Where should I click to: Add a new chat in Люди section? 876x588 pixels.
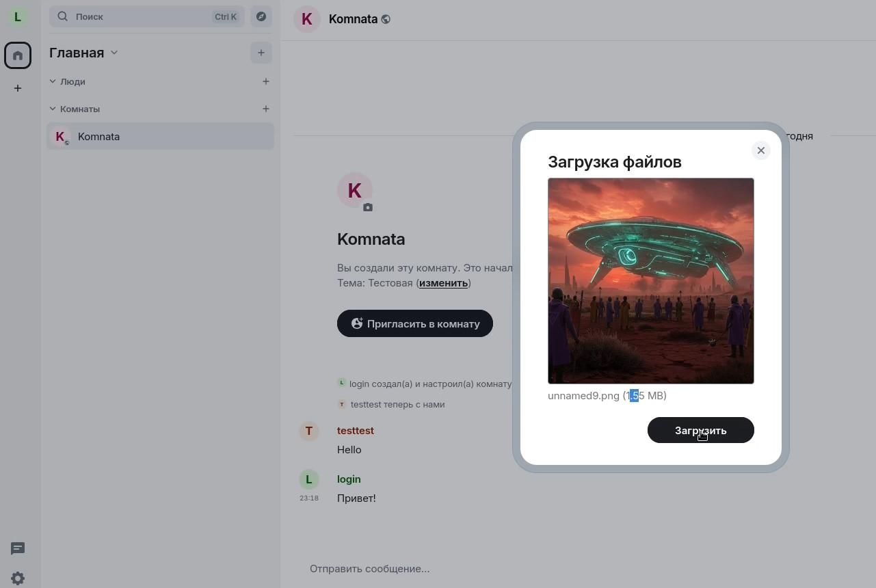[x=266, y=81]
